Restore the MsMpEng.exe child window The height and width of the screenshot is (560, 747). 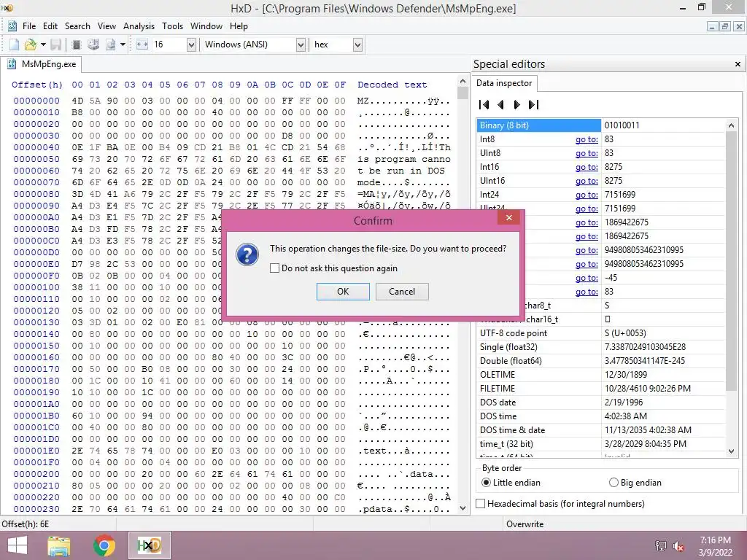coord(724,26)
